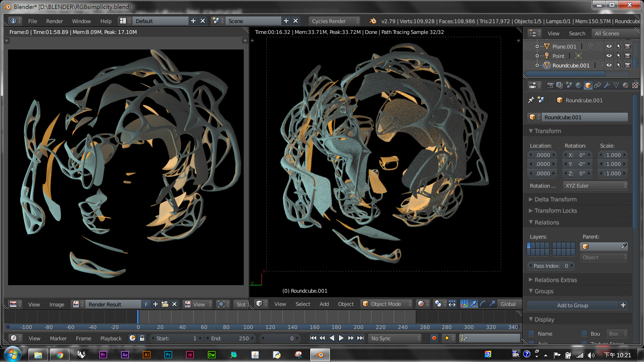This screenshot has width=644, height=362.
Task: Open the Marker menu in the timeline
Action: [x=58, y=338]
